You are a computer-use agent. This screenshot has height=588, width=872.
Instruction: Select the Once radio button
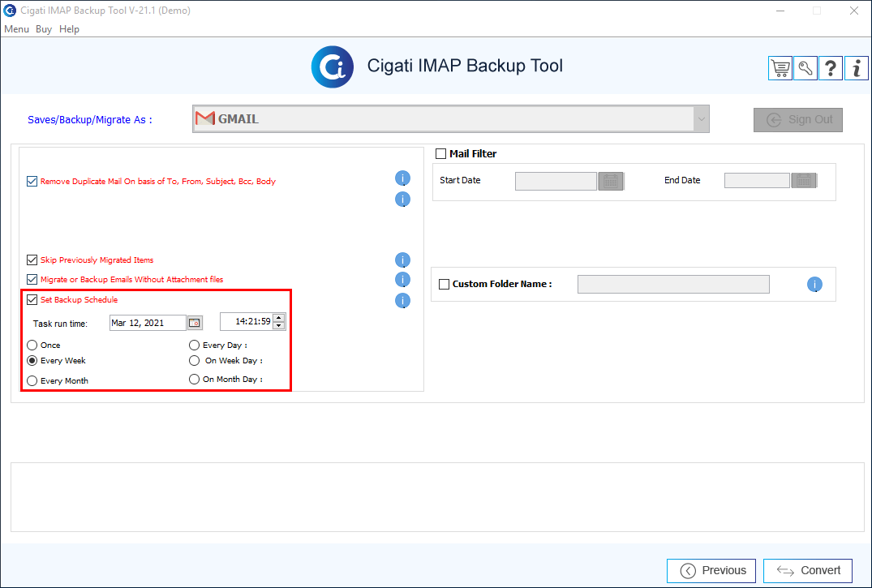32,345
